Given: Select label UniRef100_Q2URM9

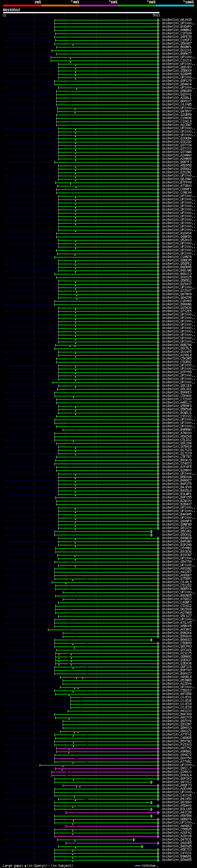Looking at the screenshot, I should click(x=177, y=115).
